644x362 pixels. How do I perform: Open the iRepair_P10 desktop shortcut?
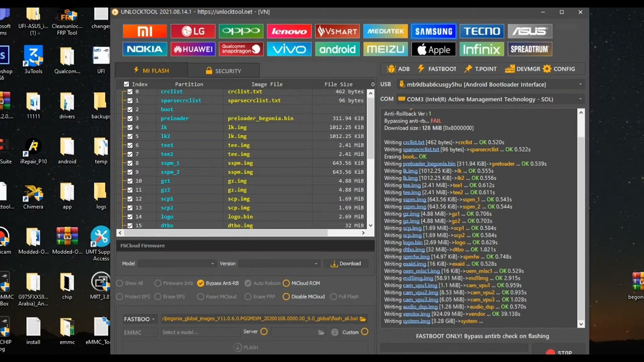pos(33,150)
